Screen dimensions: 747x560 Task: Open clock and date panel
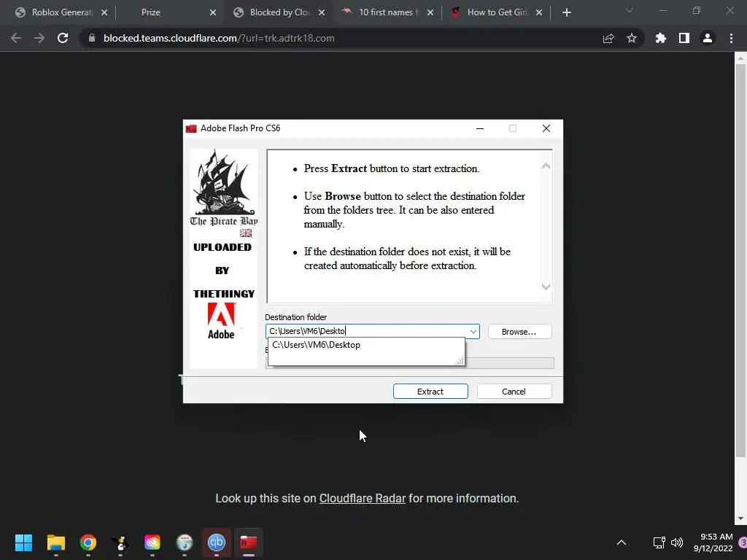tap(713, 542)
